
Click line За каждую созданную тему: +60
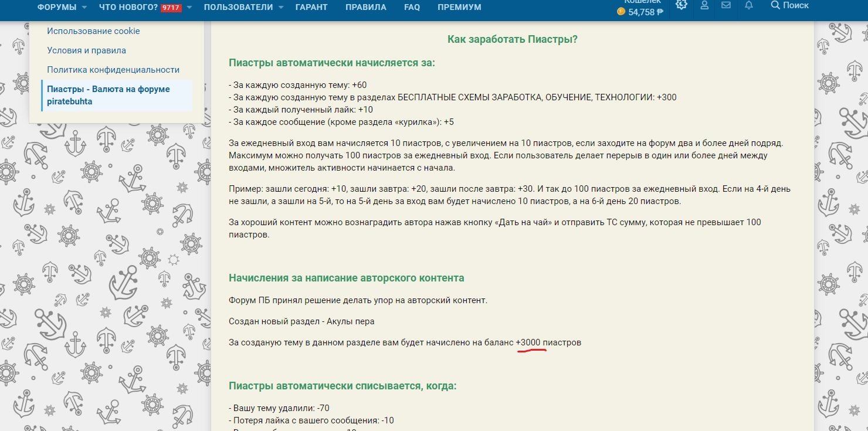[x=297, y=85]
